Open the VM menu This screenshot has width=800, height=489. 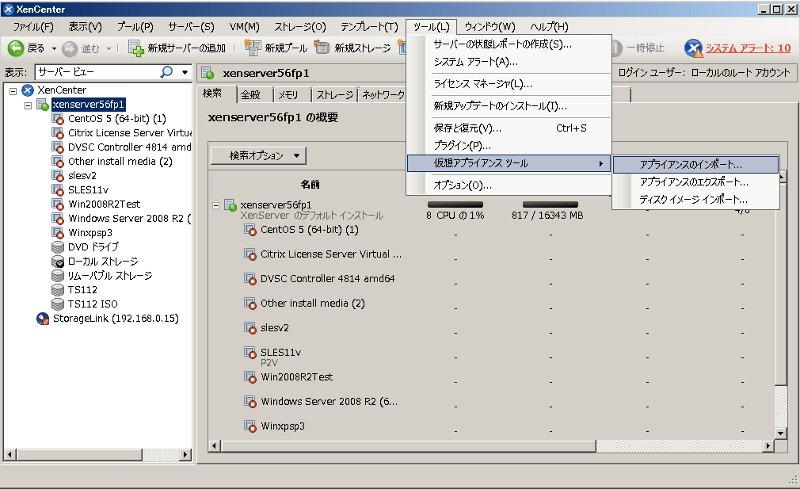pos(244,27)
